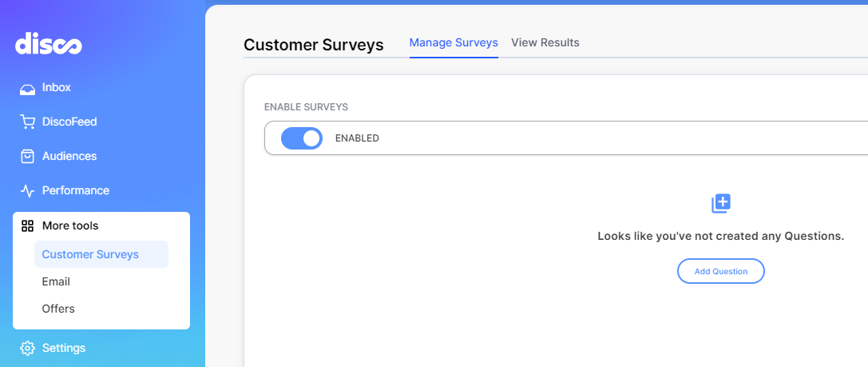Disable the Enable Surveys toggle
Screen dimensions: 868x367
302,138
